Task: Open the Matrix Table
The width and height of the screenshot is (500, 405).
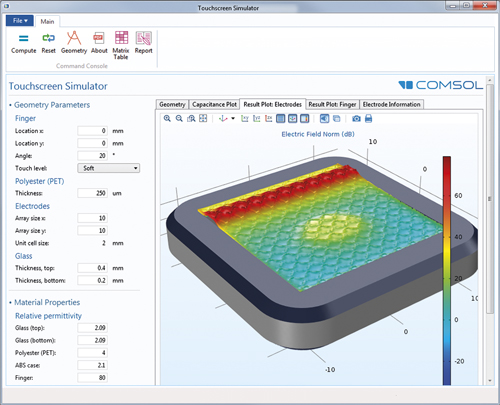Action: point(121,45)
